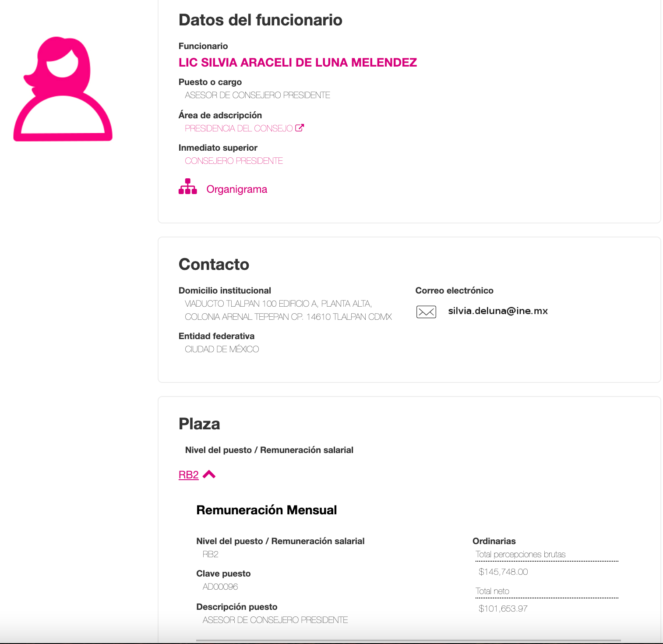Screen dimensions: 663x644
Task: Click the external link icon beside Presidencia del Consejo
Action: [x=300, y=128]
